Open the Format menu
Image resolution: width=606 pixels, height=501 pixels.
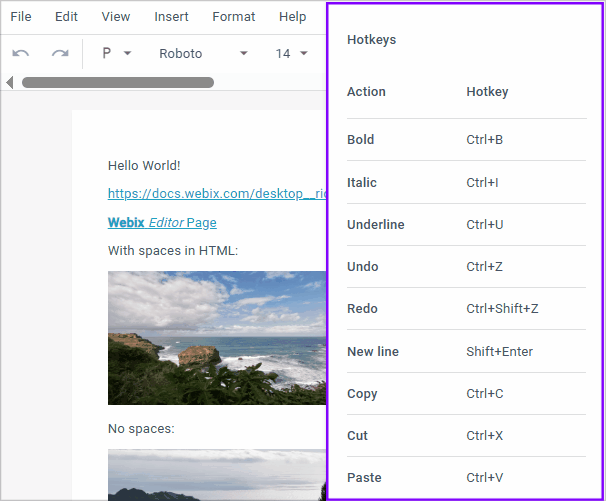pos(233,17)
